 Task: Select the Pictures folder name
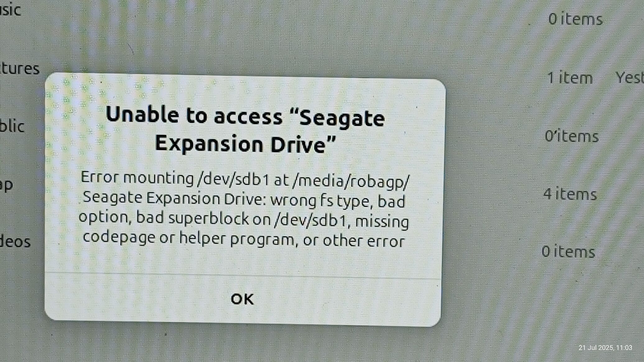tap(19, 68)
